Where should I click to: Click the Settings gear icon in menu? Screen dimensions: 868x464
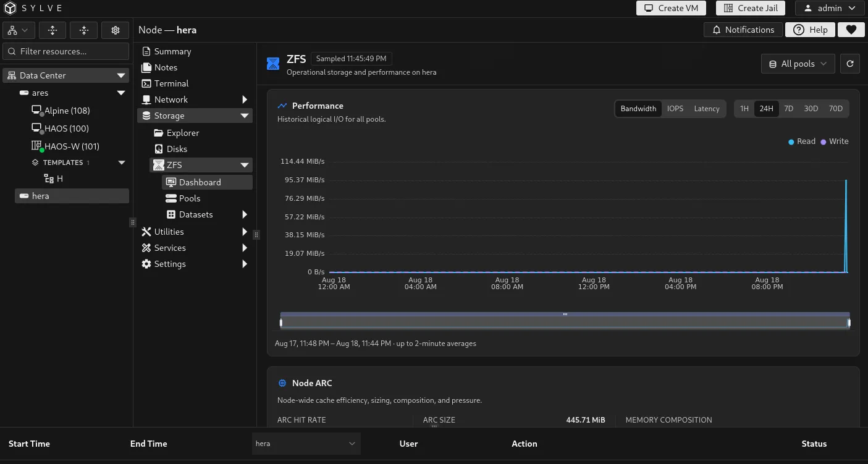click(x=146, y=264)
